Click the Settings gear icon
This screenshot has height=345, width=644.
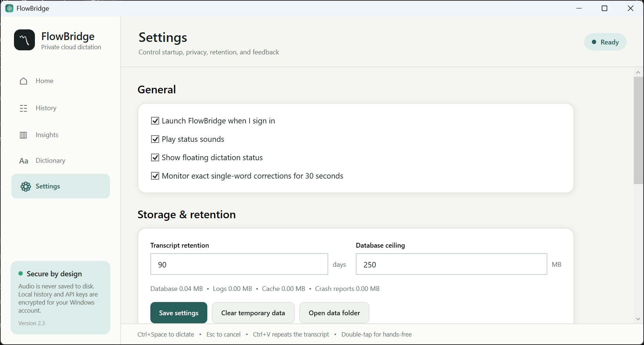26,186
